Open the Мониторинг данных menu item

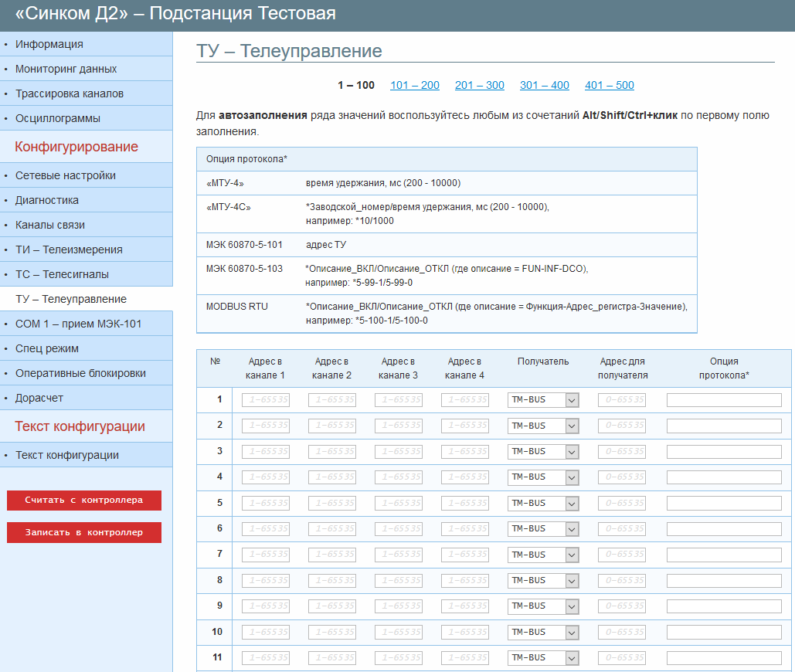coord(66,69)
